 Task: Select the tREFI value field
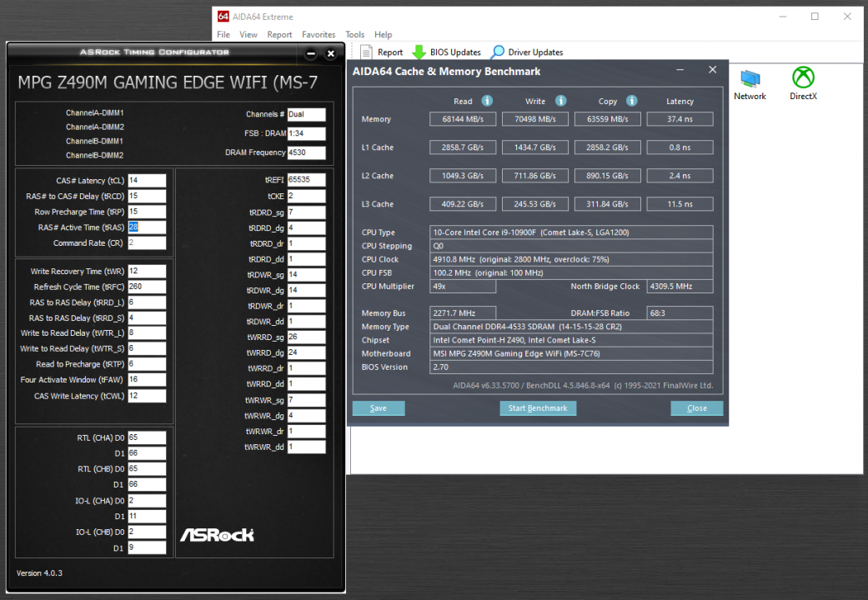tap(306, 180)
